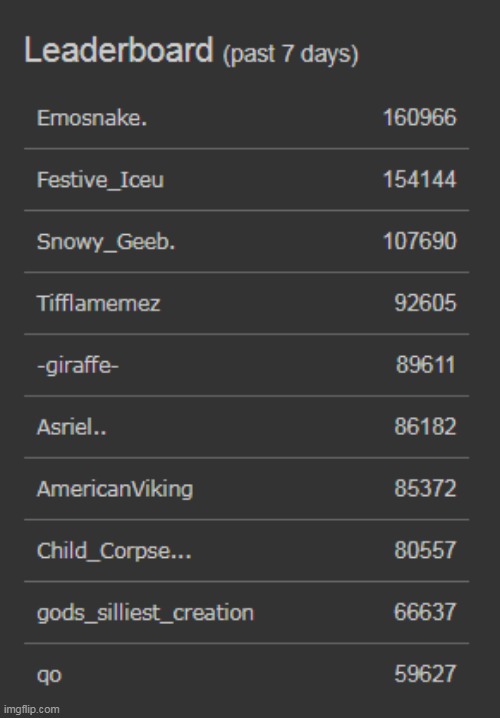
Task: Open AmericanViking profile
Action: (115, 490)
